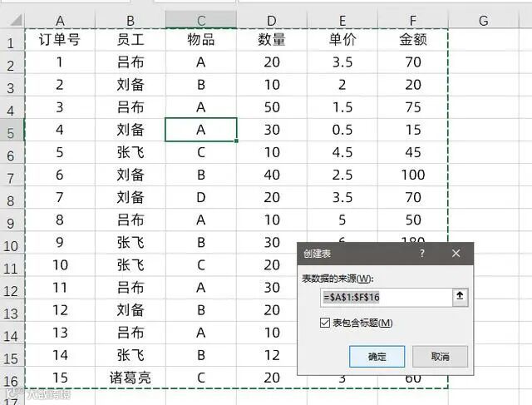The image size is (532, 405).
Task: Click order number cell 15
Action: click(60, 378)
